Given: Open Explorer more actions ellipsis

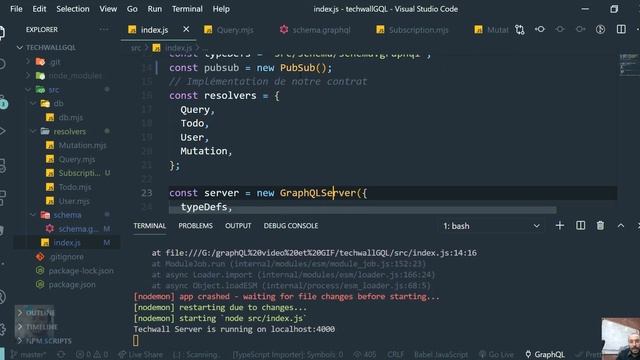Looking at the screenshot, I should (104, 29).
